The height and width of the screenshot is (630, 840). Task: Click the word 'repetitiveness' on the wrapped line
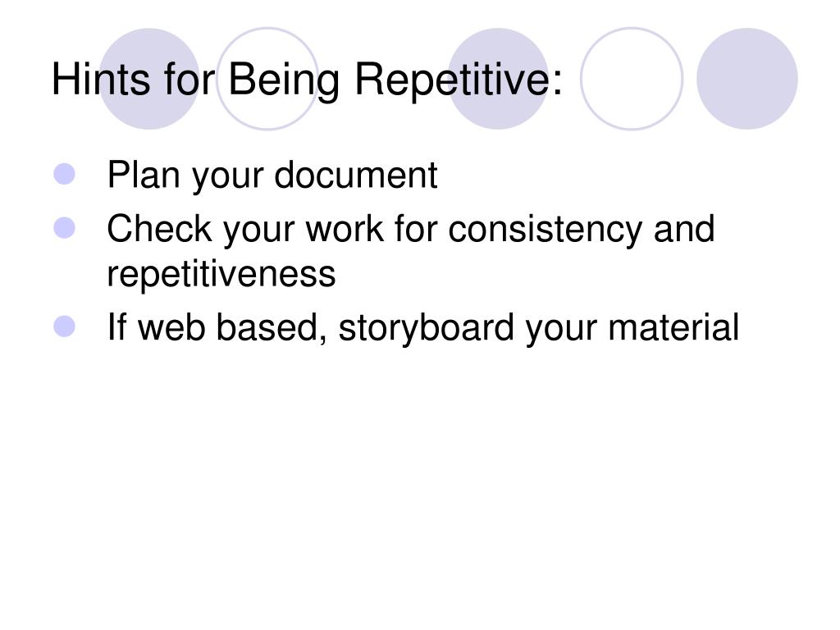(221, 275)
